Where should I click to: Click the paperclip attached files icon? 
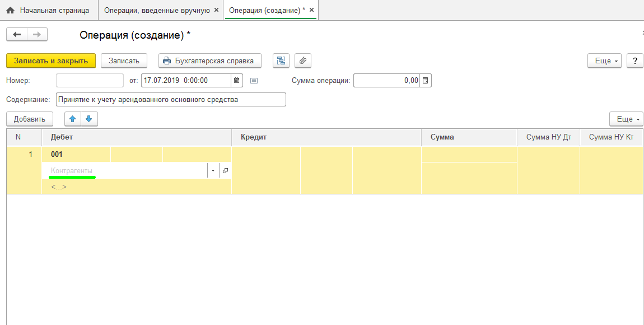[x=302, y=61]
